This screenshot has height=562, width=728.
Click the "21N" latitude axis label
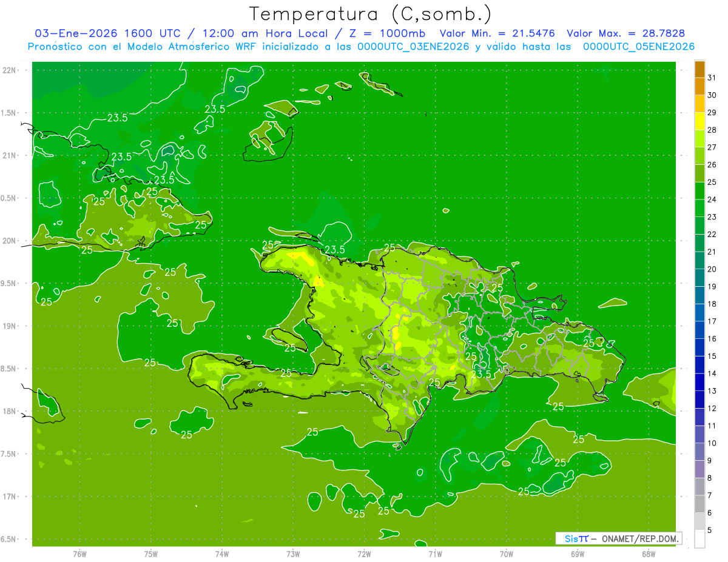(9, 155)
